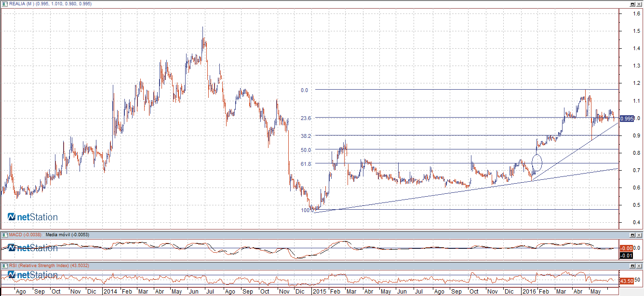Screen dimensions: 644x296
Task: Close the RSI indicator panel
Action: pyautogui.click(x=638, y=266)
